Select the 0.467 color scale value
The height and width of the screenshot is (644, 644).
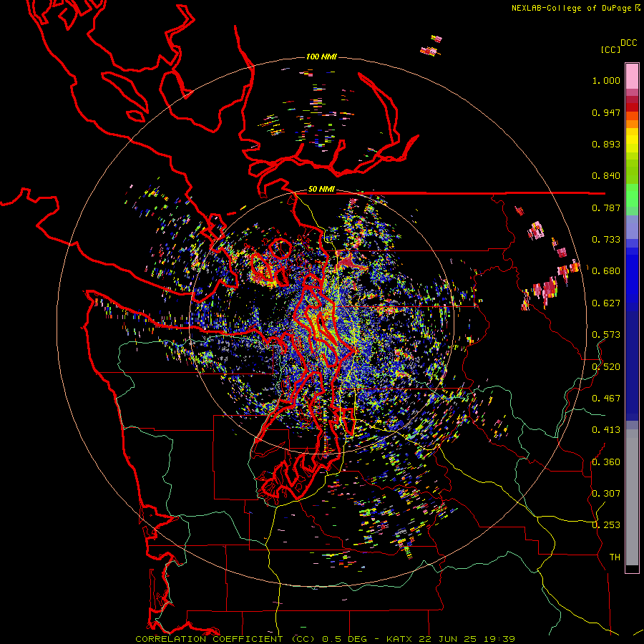(x=606, y=399)
